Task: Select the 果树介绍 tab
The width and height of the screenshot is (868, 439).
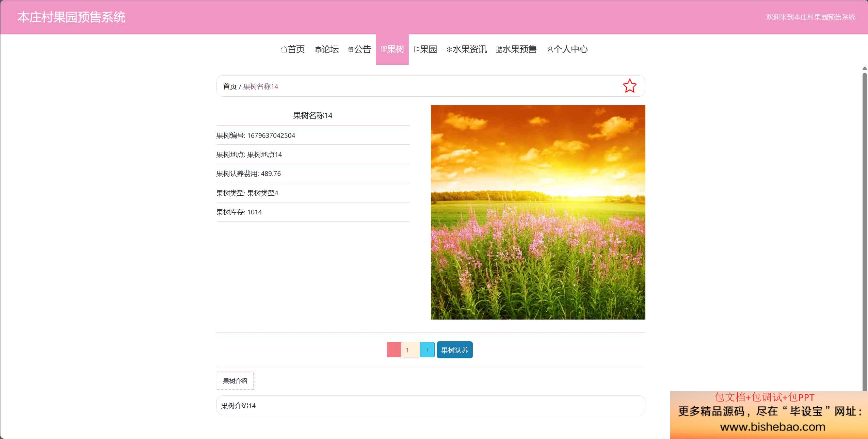Action: click(235, 381)
